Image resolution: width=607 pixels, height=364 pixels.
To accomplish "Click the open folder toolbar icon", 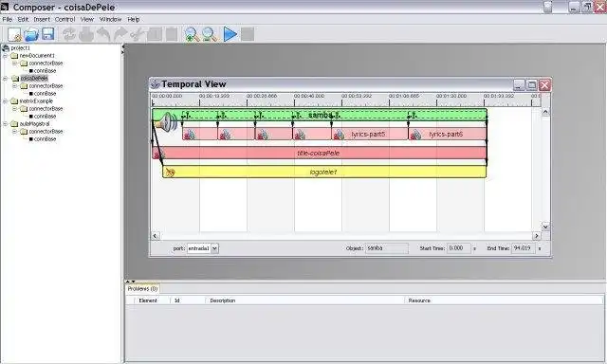I will pyautogui.click(x=31, y=34).
